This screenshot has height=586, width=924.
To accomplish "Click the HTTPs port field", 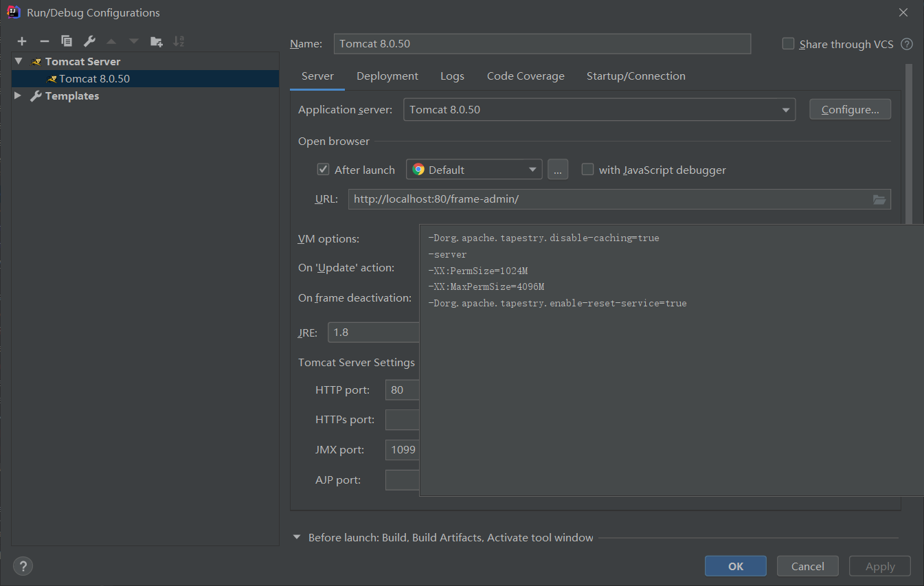I will coord(403,419).
